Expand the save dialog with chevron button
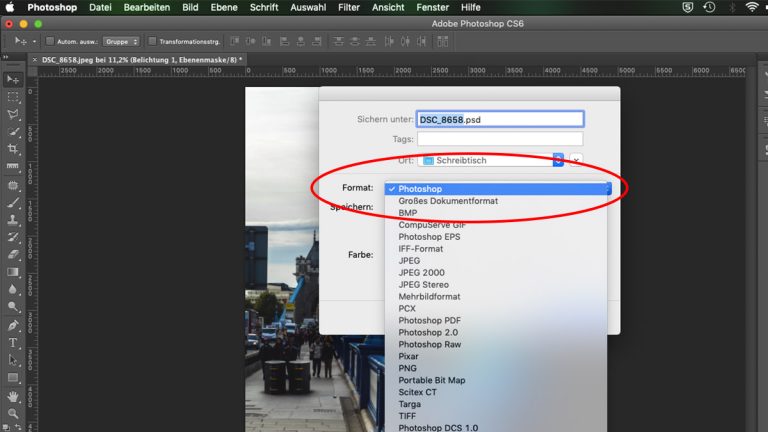Viewport: 768px width, 432px height. point(576,160)
